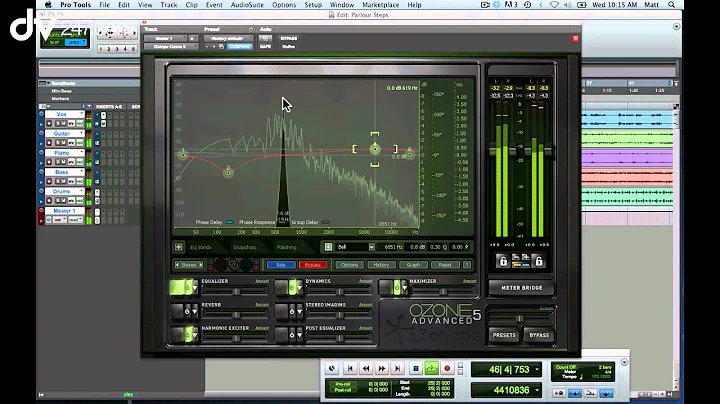
Task: Open the AudioSuite menu
Action: tap(247, 5)
